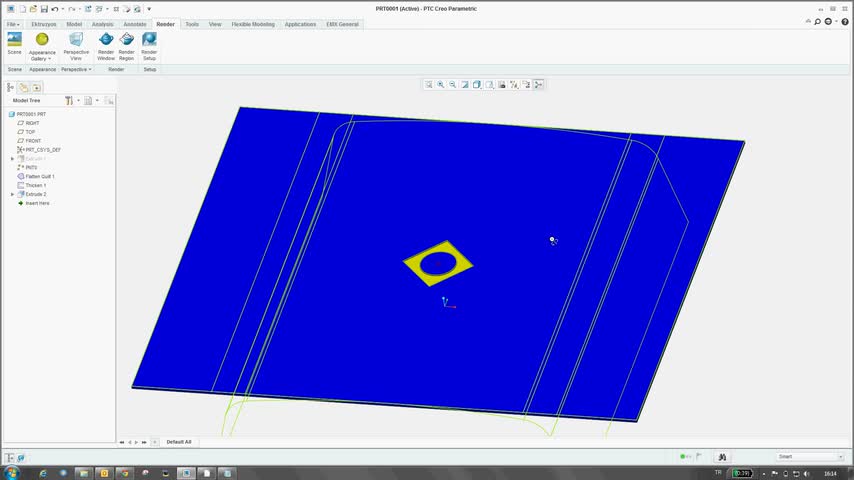The image size is (854, 480).
Task: Switch to the Analysis ribbon tab
Action: point(102,25)
